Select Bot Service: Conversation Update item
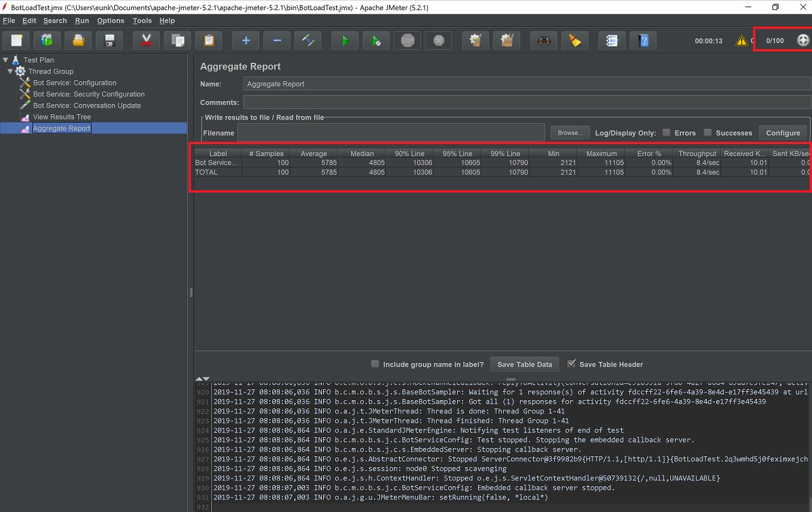The width and height of the screenshot is (812, 512). tap(87, 105)
